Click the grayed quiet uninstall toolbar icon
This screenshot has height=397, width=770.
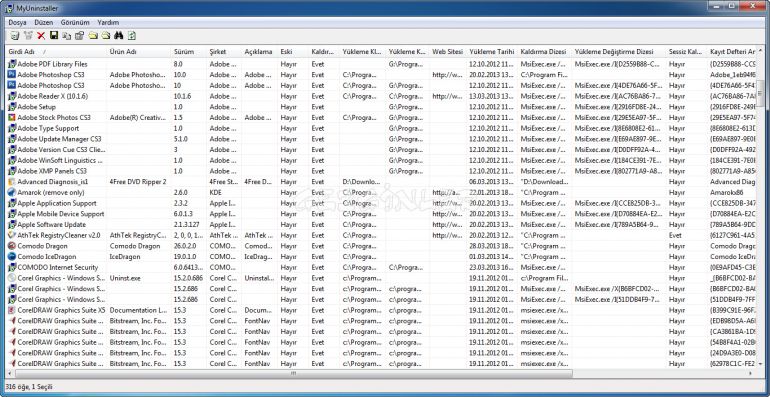click(x=28, y=35)
